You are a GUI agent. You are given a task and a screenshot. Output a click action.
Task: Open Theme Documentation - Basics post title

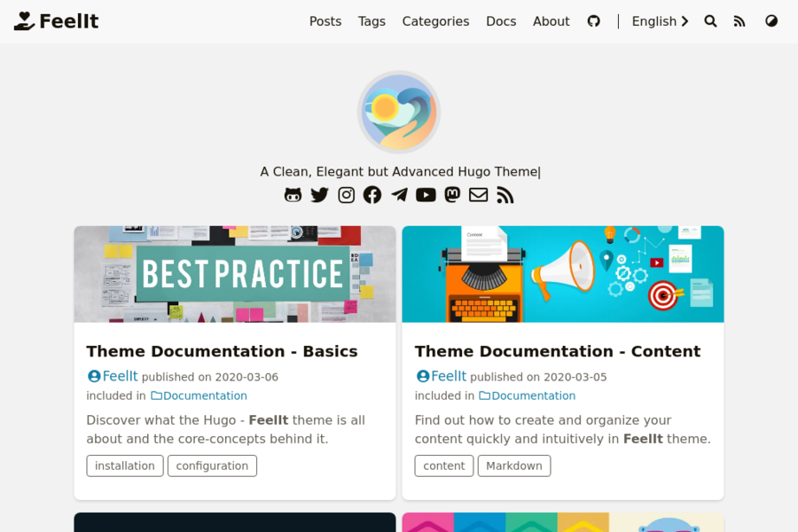[x=222, y=351]
